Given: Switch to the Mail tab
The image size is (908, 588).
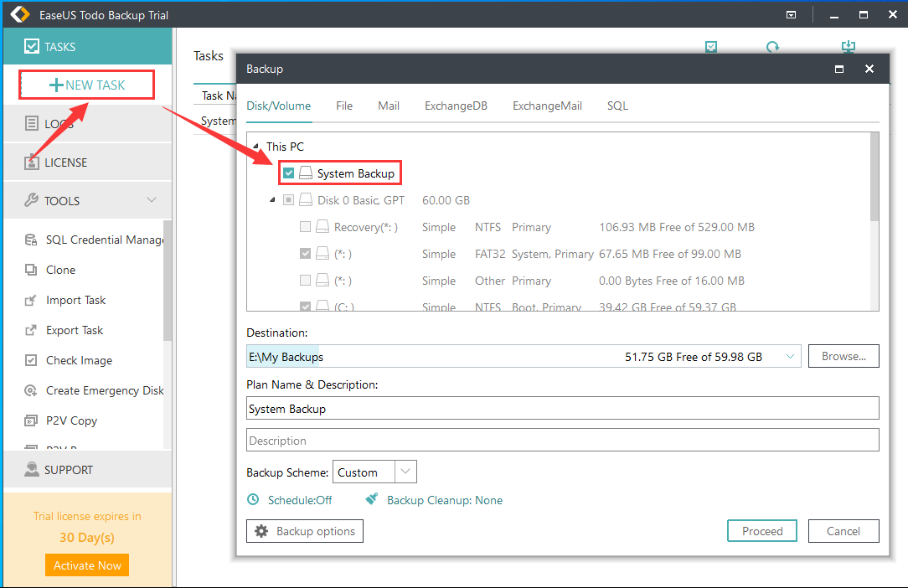Looking at the screenshot, I should (389, 106).
